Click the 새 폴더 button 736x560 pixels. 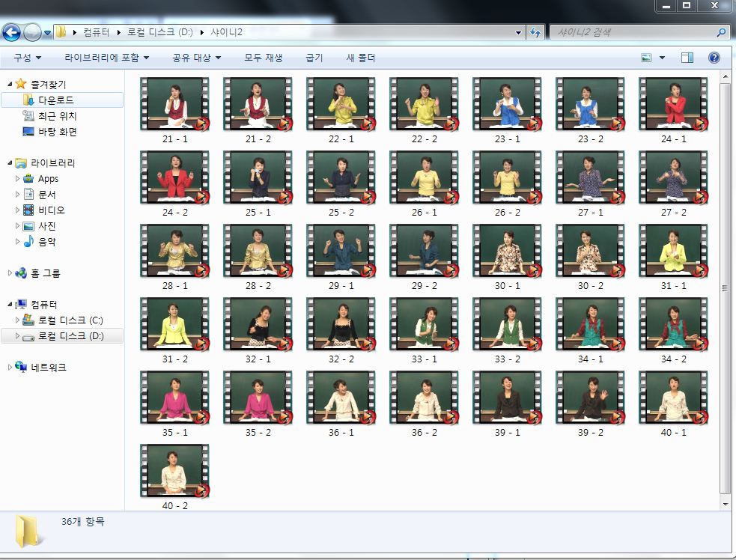(x=360, y=58)
